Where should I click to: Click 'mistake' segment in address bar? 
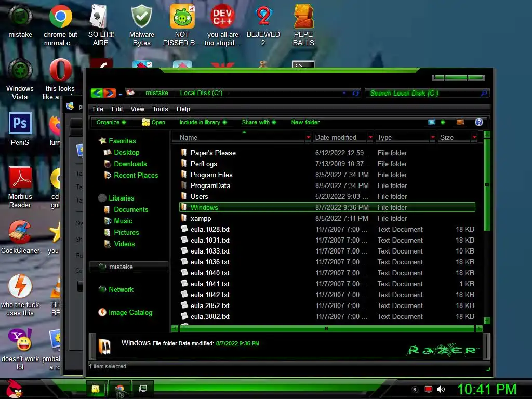click(x=157, y=93)
